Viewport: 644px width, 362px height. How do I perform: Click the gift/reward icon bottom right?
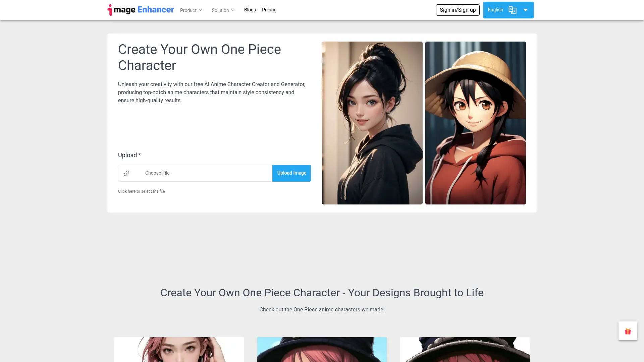click(628, 331)
